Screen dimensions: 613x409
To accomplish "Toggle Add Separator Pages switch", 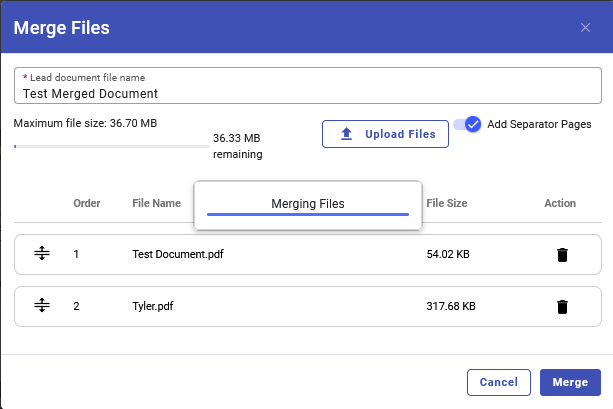I will 468,124.
